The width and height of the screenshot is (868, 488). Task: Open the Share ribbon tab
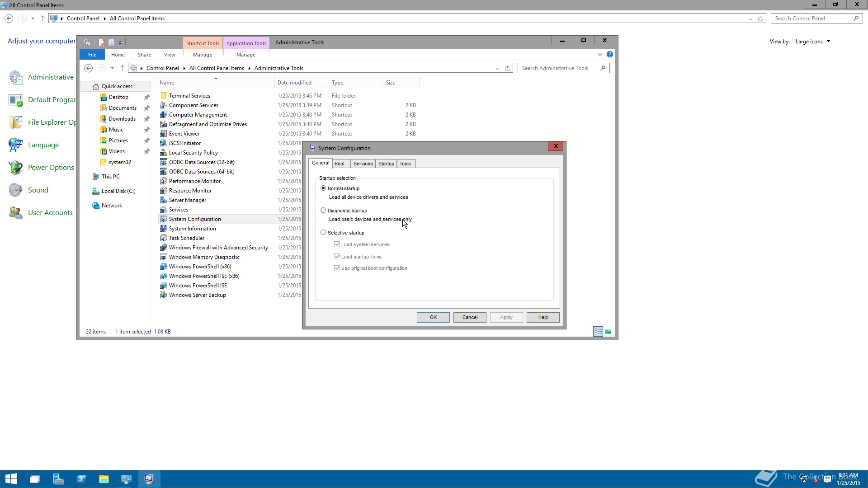(x=144, y=55)
